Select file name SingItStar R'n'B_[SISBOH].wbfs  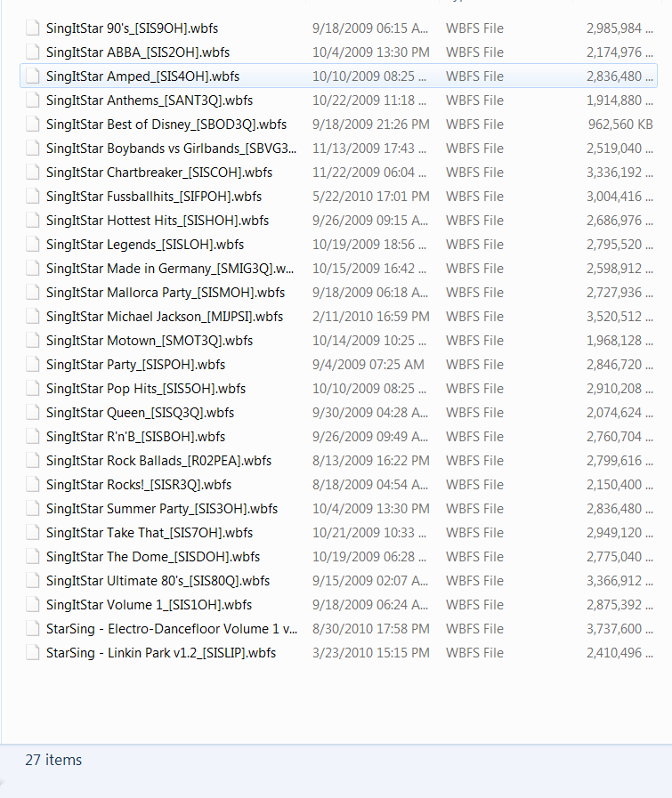(135, 437)
